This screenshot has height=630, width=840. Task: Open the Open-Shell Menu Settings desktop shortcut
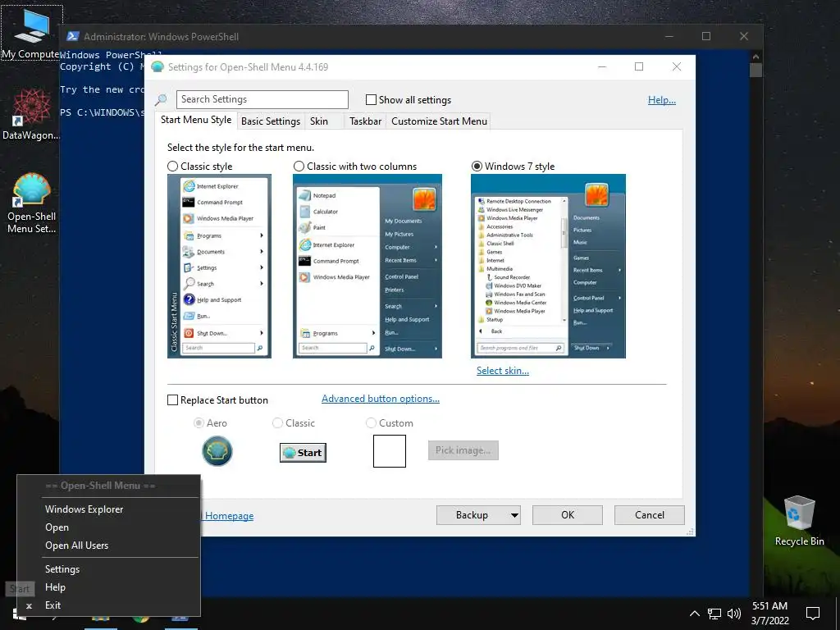(x=31, y=203)
